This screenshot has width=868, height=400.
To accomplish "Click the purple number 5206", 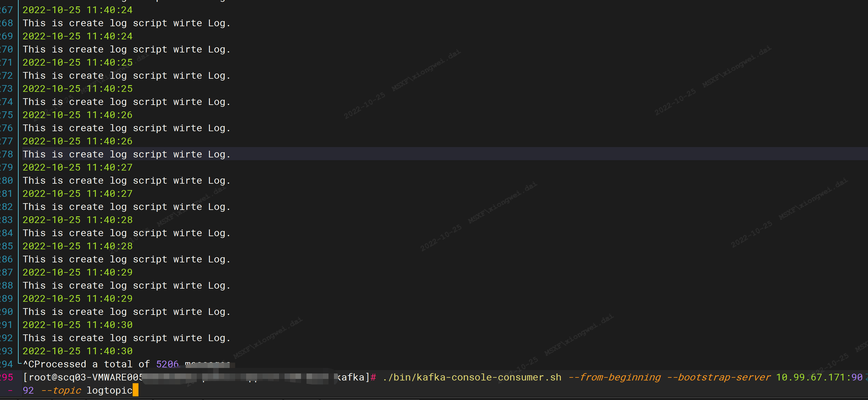I will 167,364.
